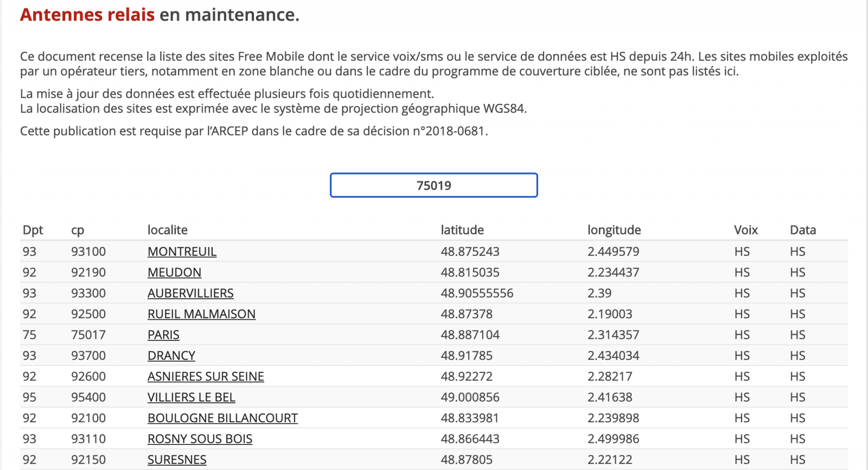The width and height of the screenshot is (868, 470).
Task: Follow the ROSNY SOUS BOIS link
Action: pyautogui.click(x=200, y=439)
